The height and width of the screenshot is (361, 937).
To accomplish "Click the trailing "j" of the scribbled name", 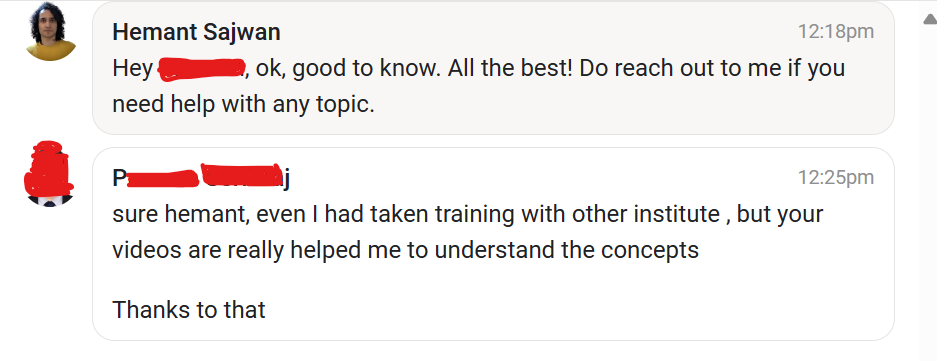I will coord(287,179).
